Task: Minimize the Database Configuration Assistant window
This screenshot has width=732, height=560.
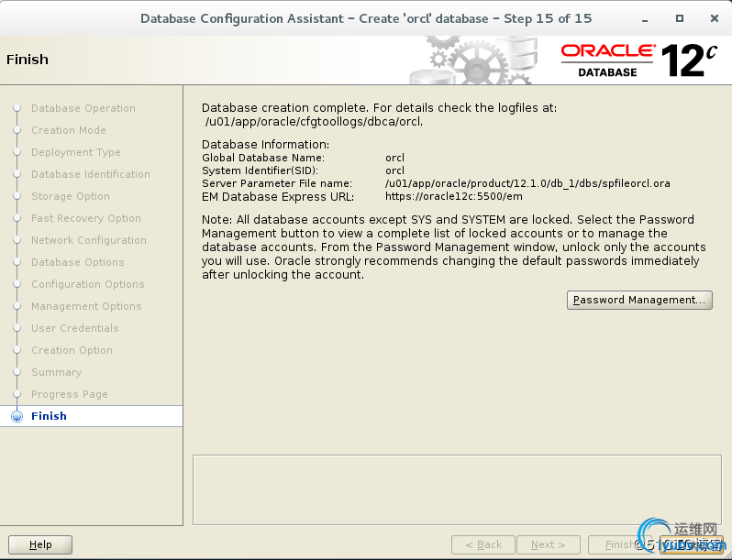Action: 645,19
